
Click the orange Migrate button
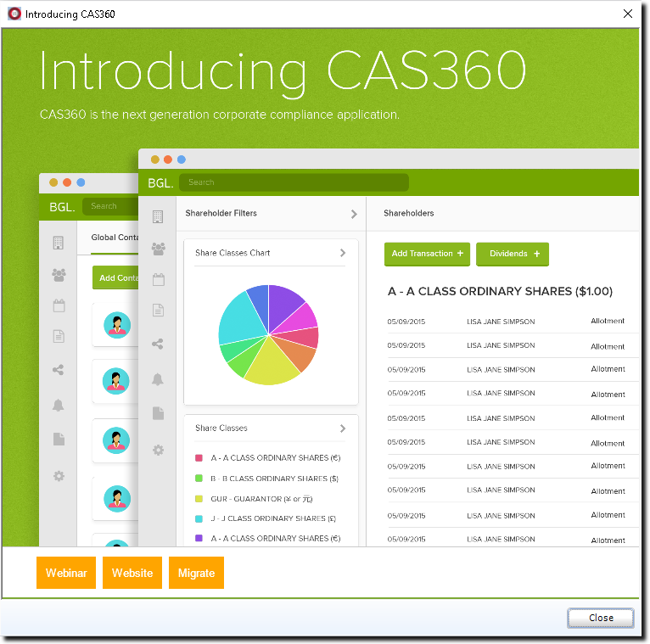coord(196,573)
